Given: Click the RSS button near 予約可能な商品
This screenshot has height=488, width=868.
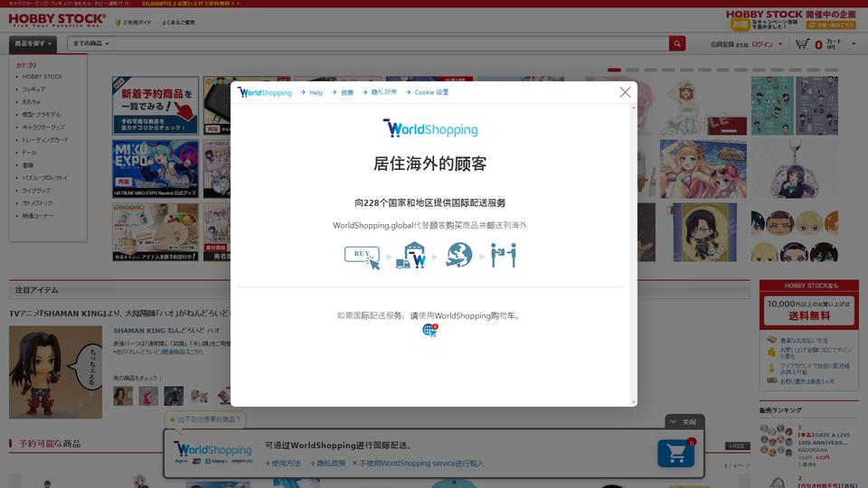Looking at the screenshot, I should (x=738, y=446).
